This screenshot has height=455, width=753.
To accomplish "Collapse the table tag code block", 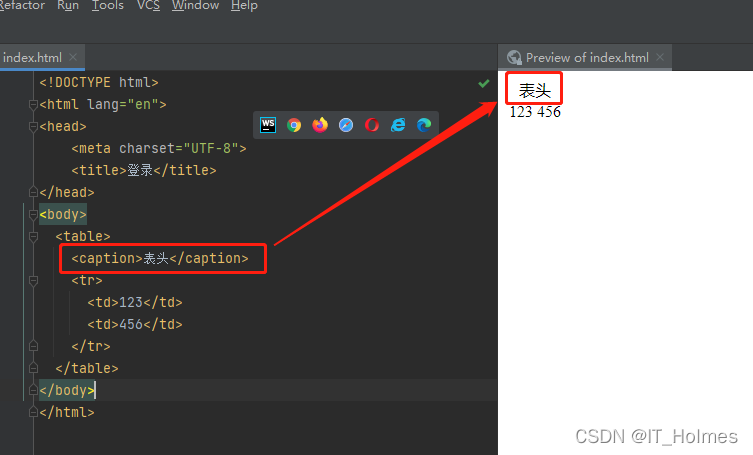I will pyautogui.click(x=33, y=236).
